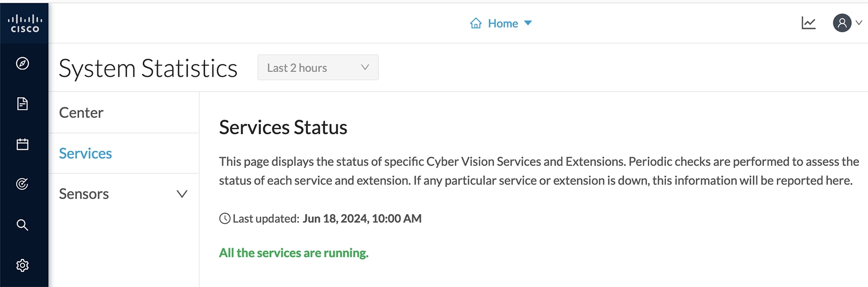Screen dimensions: 868x287
Task: Open the Explore compass icon
Action: (23, 64)
